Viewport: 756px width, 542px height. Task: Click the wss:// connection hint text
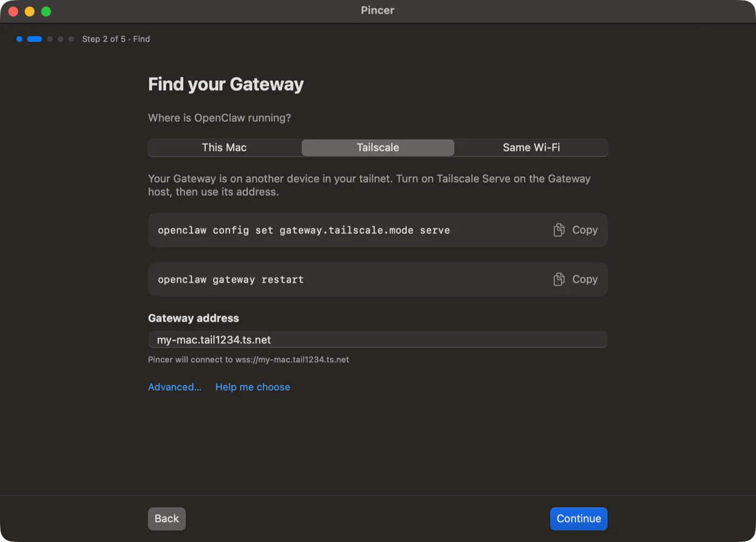pyautogui.click(x=248, y=360)
